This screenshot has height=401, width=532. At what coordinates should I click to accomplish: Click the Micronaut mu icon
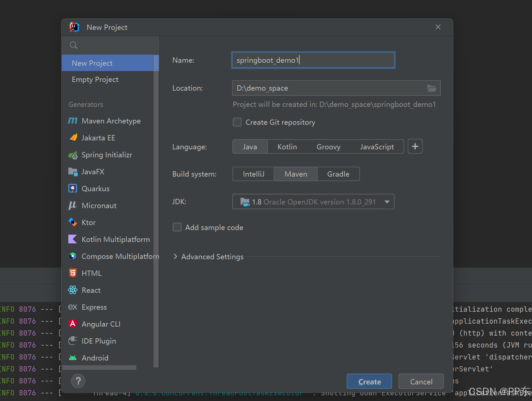click(x=73, y=205)
